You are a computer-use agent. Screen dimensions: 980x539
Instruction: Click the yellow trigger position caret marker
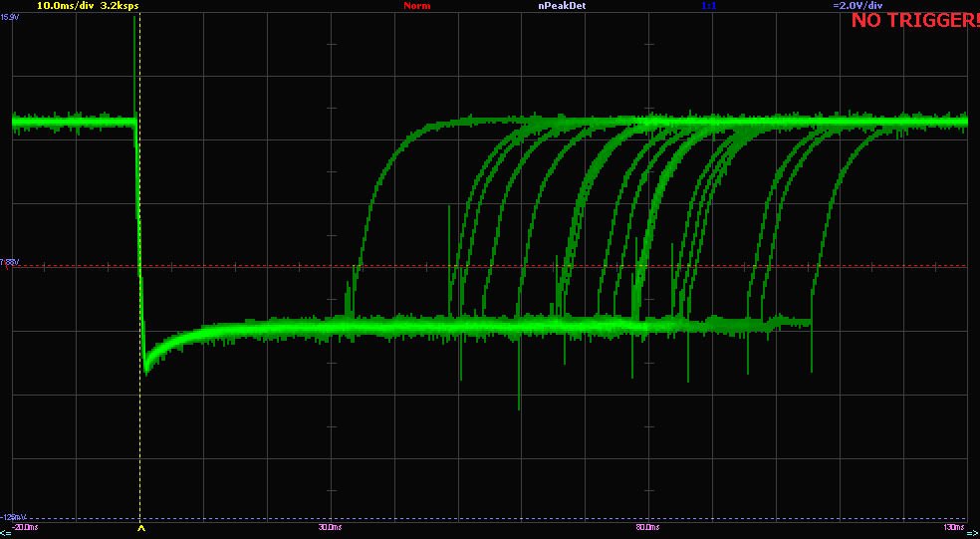pyautogui.click(x=140, y=530)
